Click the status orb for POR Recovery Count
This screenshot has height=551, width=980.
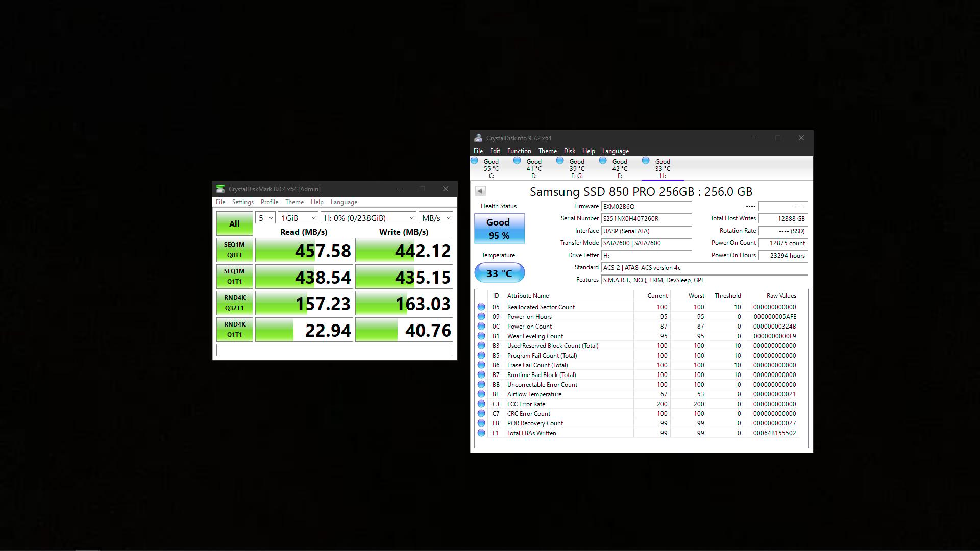(481, 423)
